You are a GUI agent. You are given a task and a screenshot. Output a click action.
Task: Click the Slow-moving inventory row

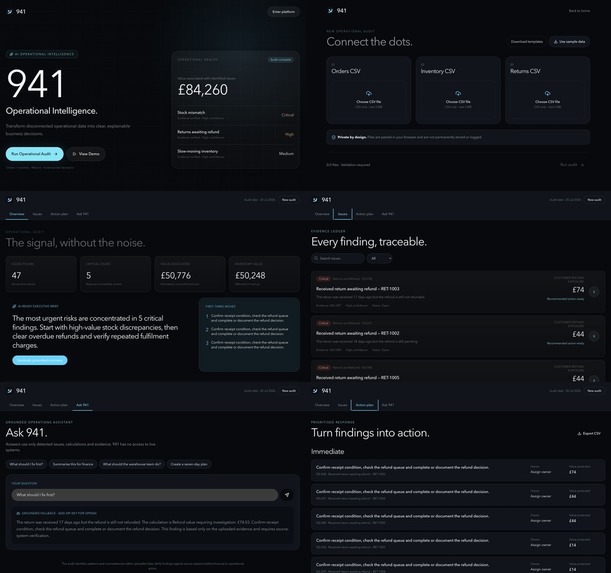235,154
